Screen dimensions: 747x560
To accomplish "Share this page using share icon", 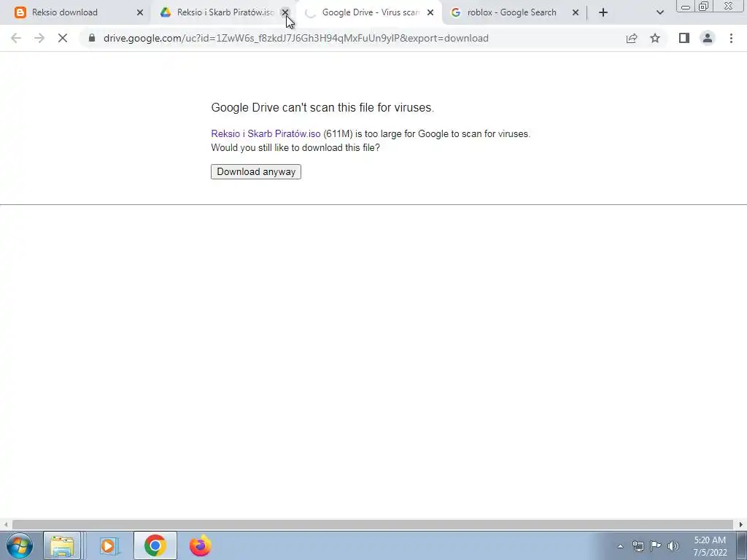I will point(632,38).
